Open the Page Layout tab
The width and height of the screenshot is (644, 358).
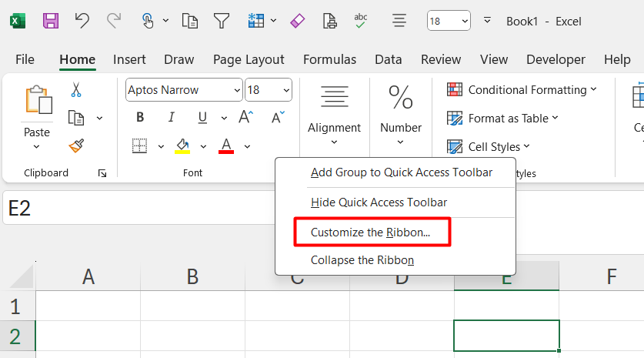pyautogui.click(x=249, y=59)
